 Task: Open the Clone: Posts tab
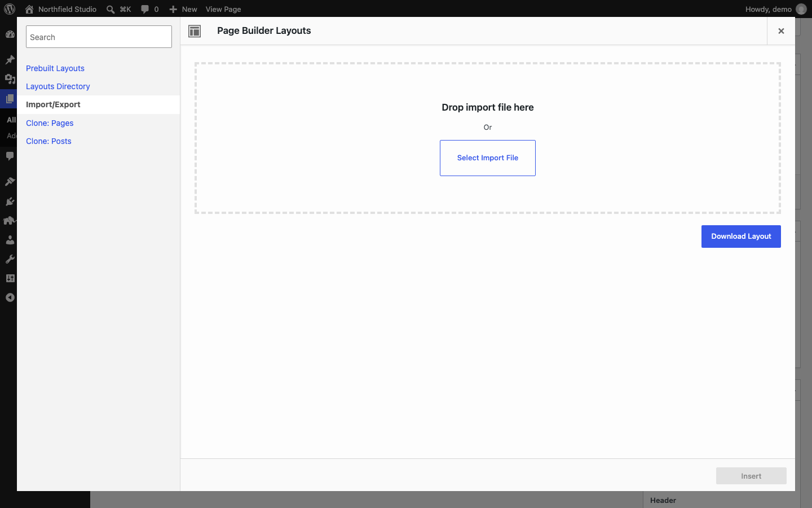coord(48,141)
